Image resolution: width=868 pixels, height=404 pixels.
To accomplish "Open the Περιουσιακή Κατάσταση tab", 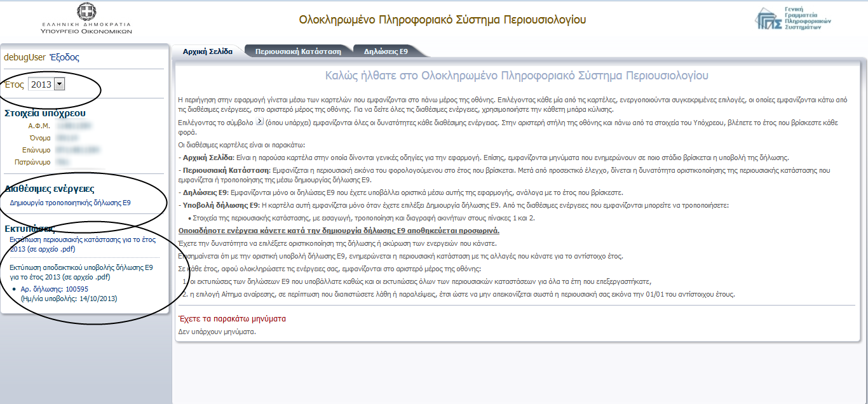I will (x=298, y=51).
